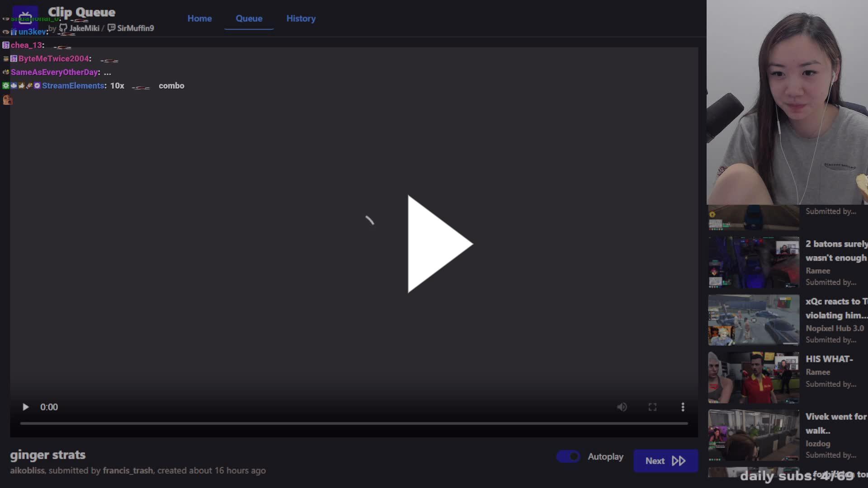Click chea_13's subscriber badge in chat

[x=6, y=45]
